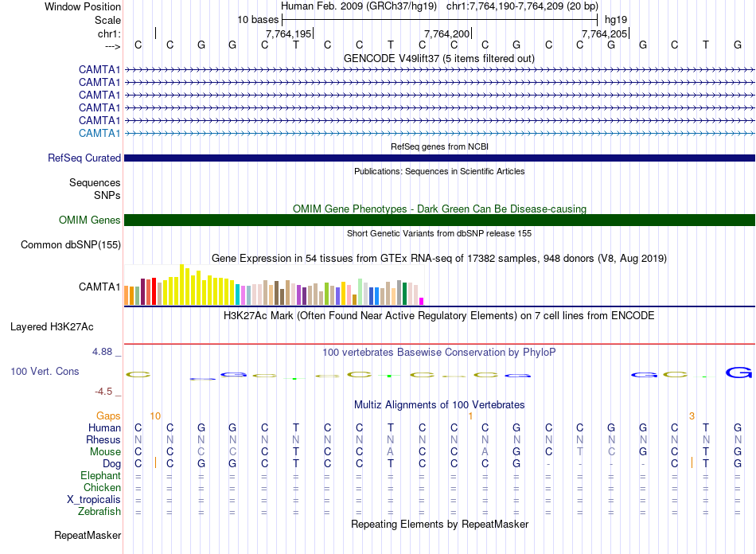Click the orange Gaps row label

coord(108,416)
